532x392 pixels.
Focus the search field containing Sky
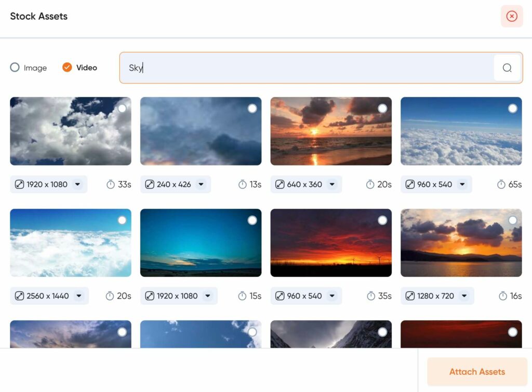pyautogui.click(x=307, y=68)
